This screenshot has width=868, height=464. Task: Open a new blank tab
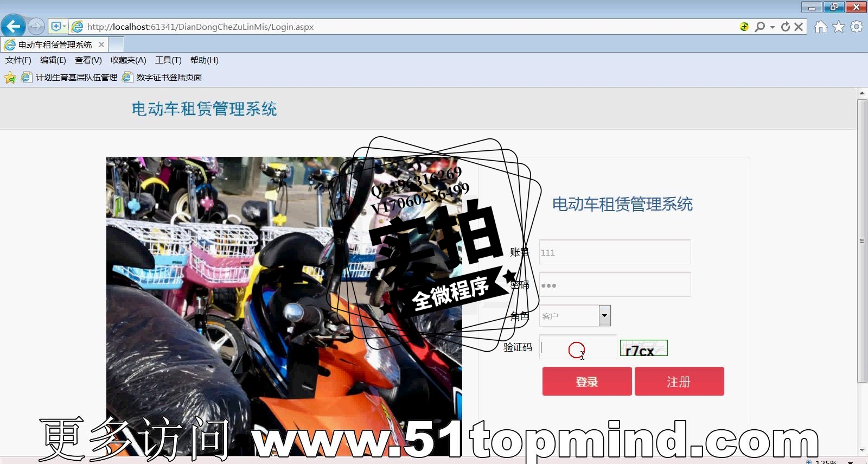click(x=116, y=45)
